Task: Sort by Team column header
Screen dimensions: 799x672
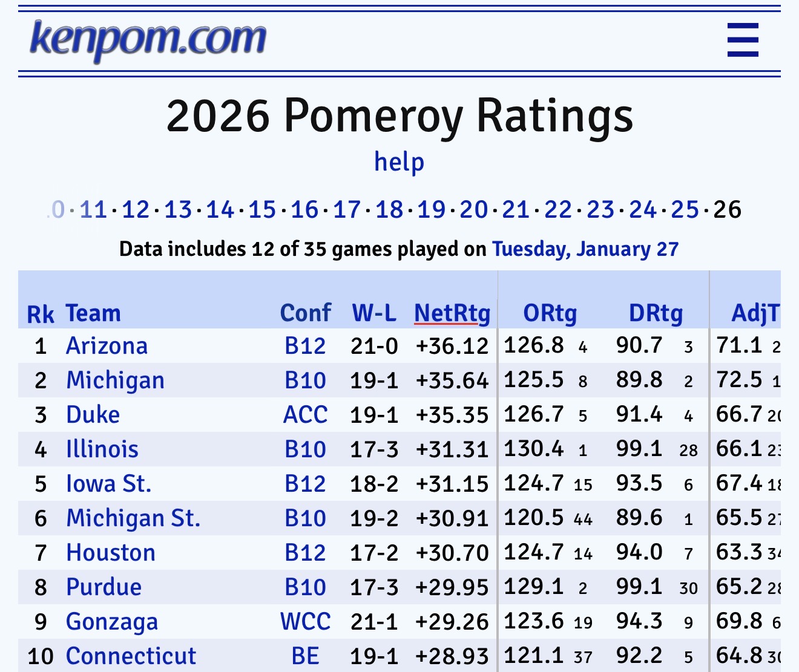Action: tap(93, 313)
